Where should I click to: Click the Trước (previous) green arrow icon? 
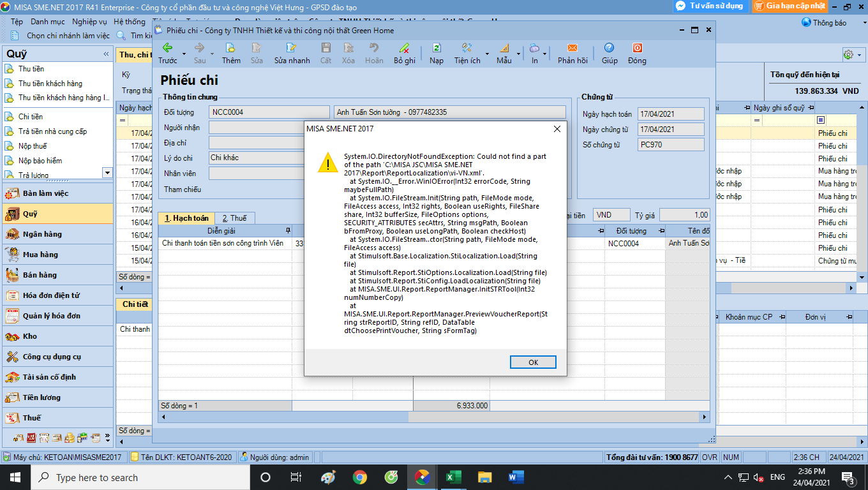167,48
